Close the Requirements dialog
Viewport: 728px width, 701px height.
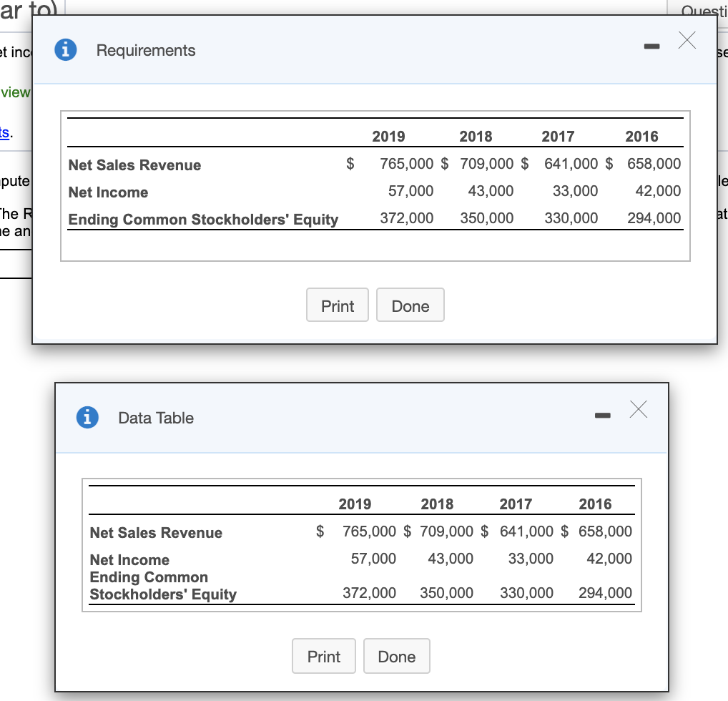click(x=687, y=41)
